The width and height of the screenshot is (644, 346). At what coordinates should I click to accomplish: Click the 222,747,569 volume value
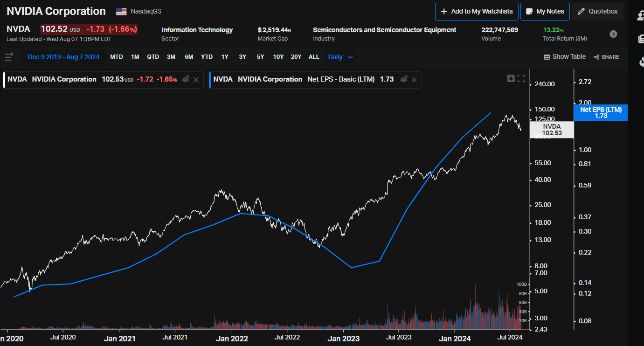[x=499, y=30]
